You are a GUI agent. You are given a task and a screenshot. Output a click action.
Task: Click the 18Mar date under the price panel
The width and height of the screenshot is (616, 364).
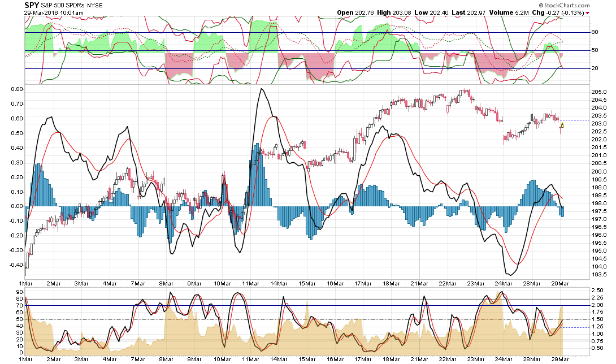point(392,283)
